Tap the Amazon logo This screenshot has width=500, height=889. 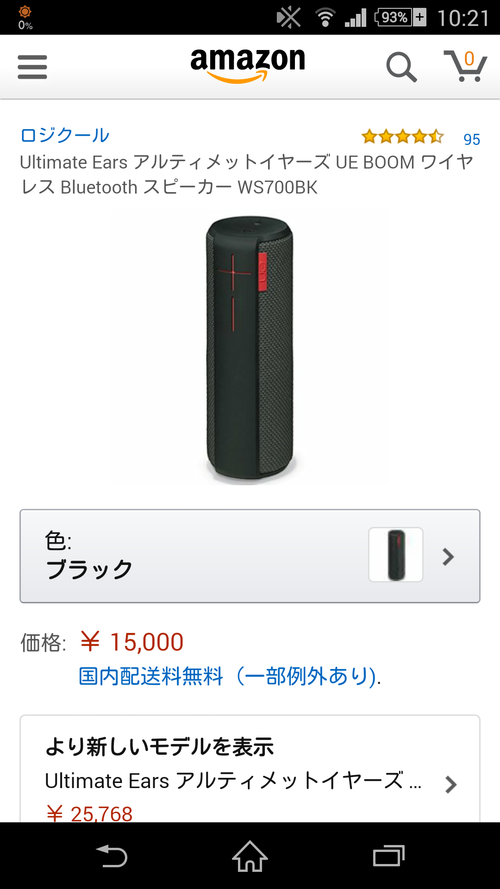(x=247, y=66)
